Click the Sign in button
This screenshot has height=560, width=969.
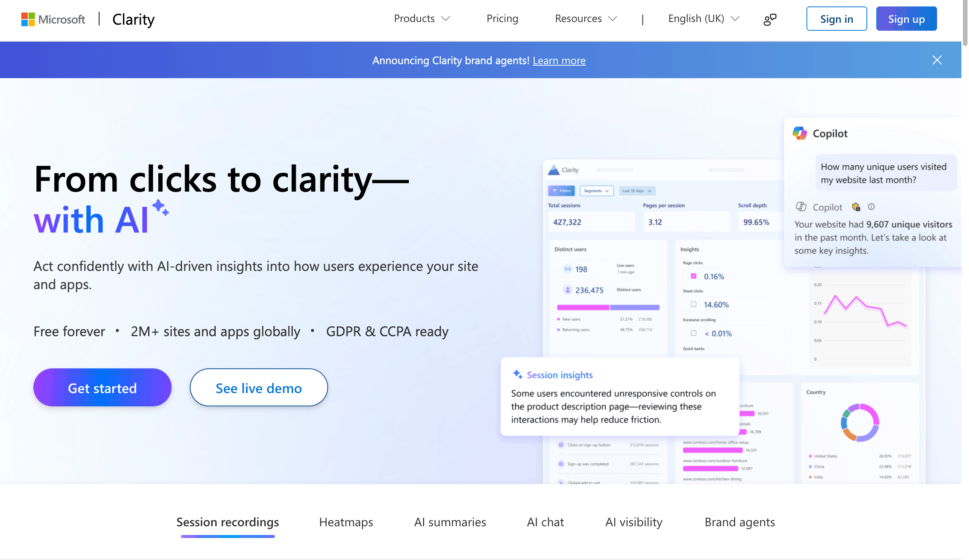tap(836, 19)
